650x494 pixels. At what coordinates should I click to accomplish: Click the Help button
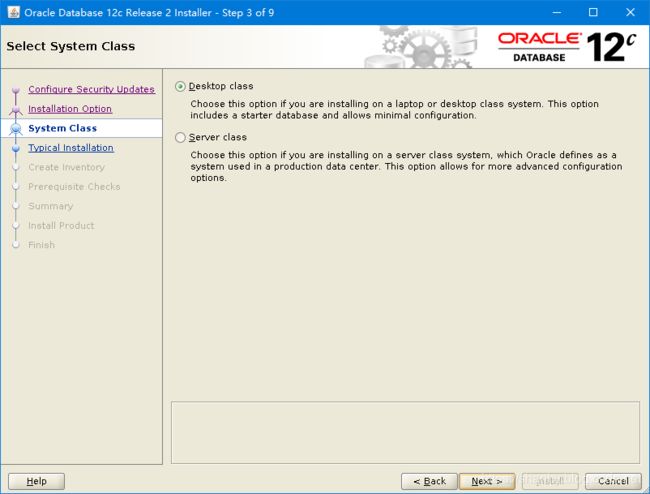point(36,481)
